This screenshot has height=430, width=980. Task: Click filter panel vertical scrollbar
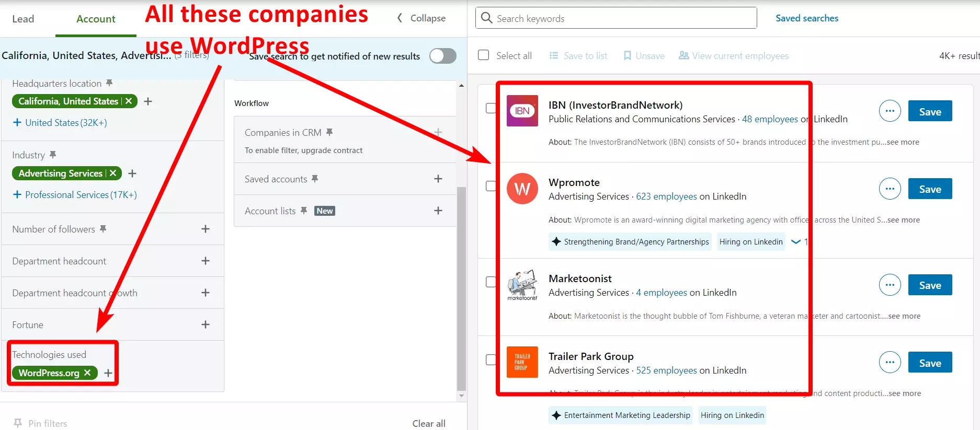click(461, 288)
